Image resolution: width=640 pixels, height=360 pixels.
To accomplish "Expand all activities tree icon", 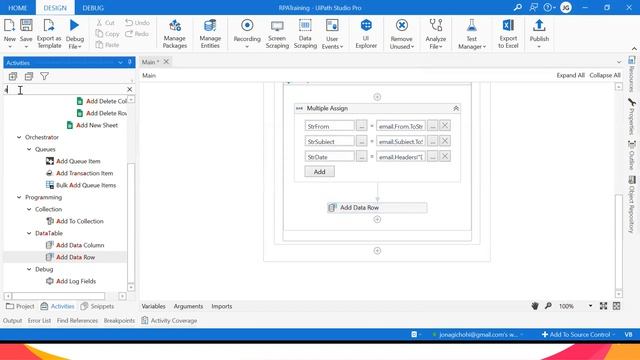I will click(x=13, y=76).
